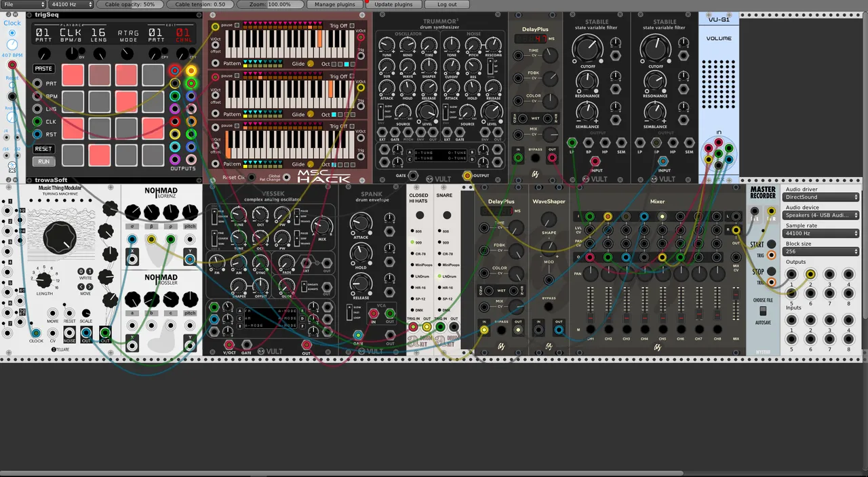The width and height of the screenshot is (868, 477).
Task: Click the BEND knob on Trummor
Action: coord(408,45)
